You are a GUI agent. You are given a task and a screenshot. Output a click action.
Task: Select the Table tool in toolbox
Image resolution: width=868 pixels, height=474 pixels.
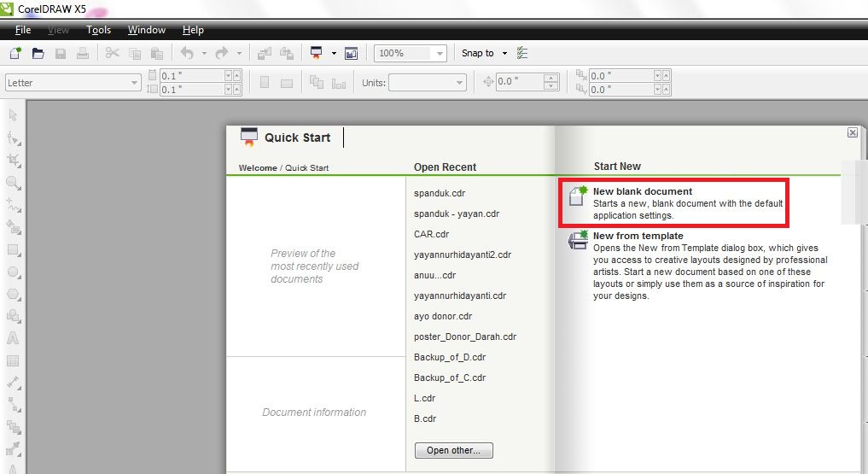click(x=14, y=361)
